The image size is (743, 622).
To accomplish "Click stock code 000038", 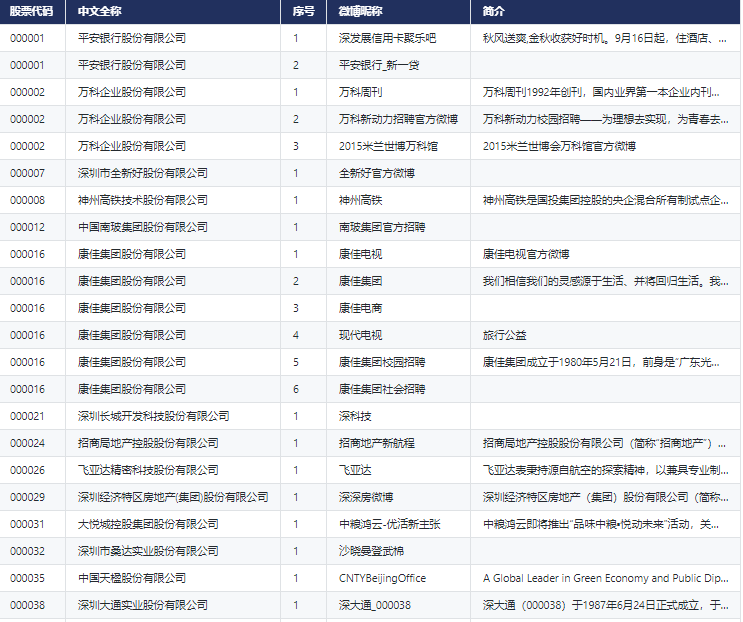I will point(27,605).
